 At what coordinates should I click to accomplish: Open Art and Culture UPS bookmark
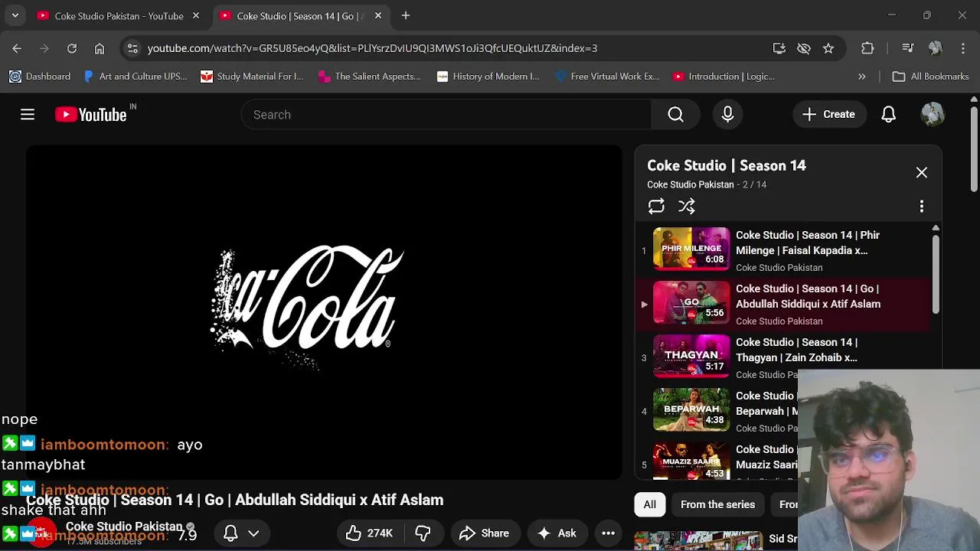tap(135, 77)
